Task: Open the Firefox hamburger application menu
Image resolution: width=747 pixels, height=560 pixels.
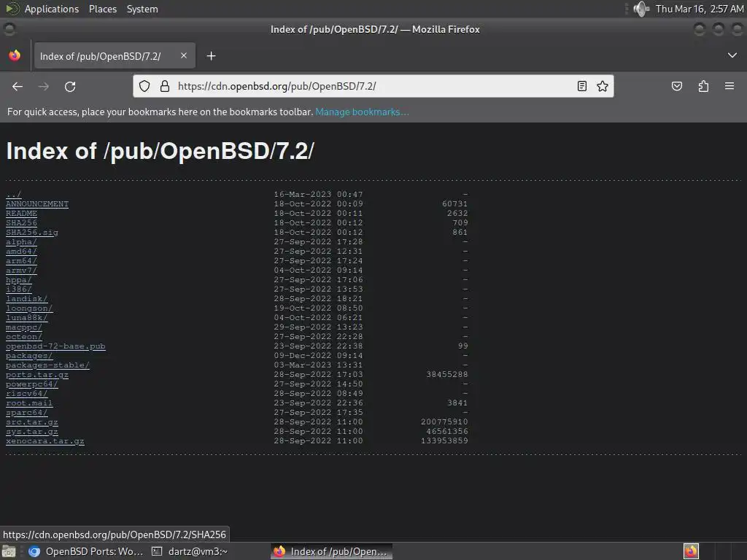Action: 729,86
